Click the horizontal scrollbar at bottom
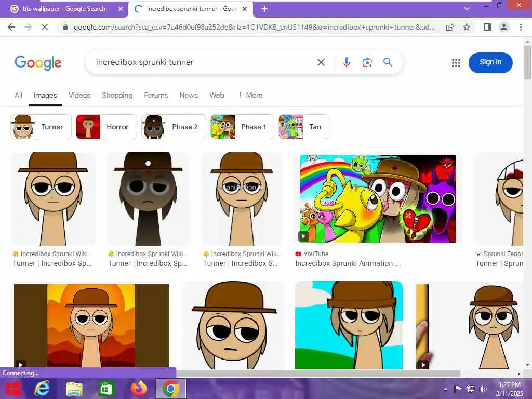Screen dimensions: 532x399 [x=317, y=374]
